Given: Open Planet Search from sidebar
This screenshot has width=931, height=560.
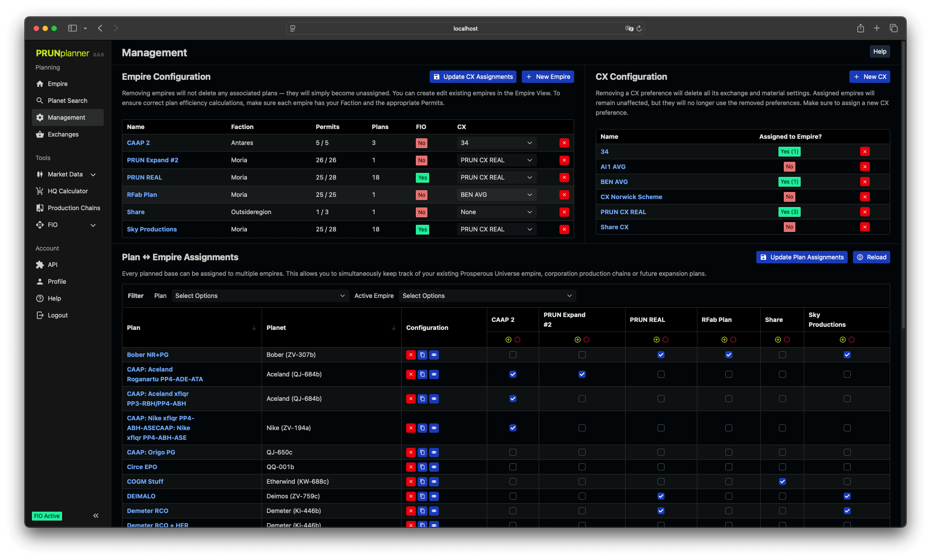Looking at the screenshot, I should click(67, 101).
